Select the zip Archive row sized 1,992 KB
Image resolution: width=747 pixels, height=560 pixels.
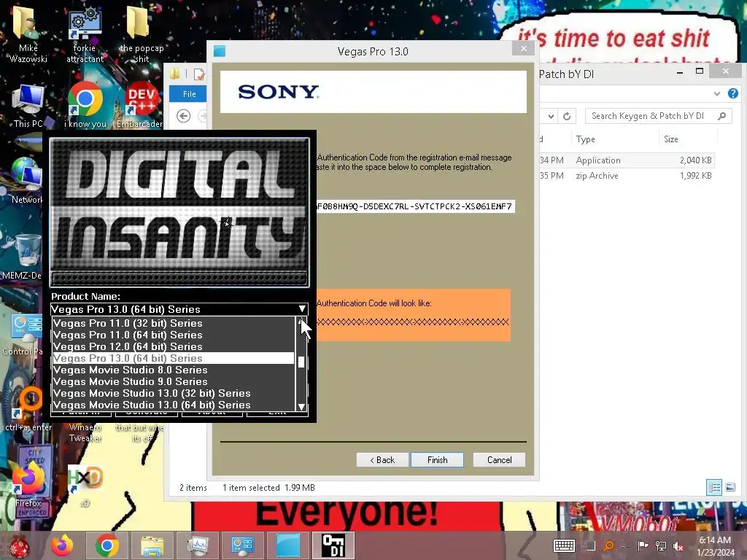coord(627,176)
